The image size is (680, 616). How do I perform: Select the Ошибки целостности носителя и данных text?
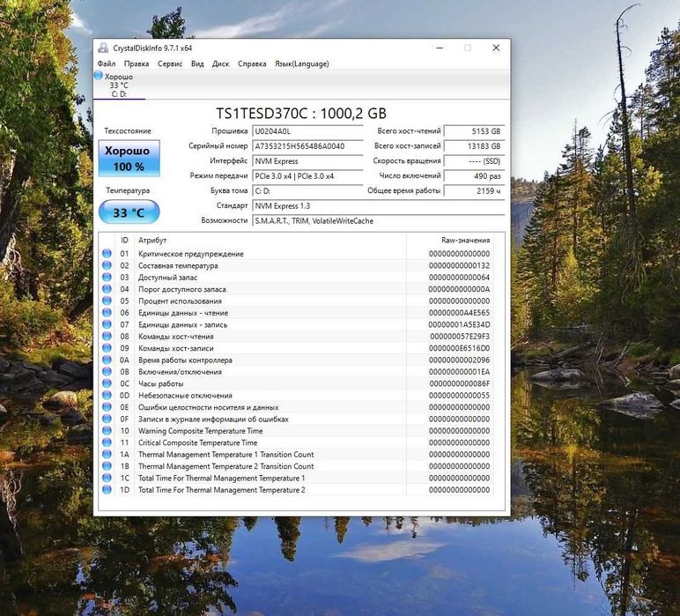[208, 407]
